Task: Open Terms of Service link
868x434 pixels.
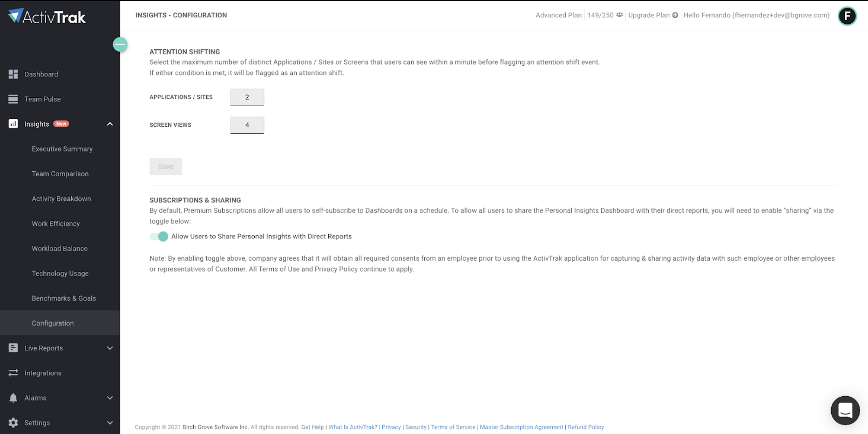Action: [x=453, y=427]
